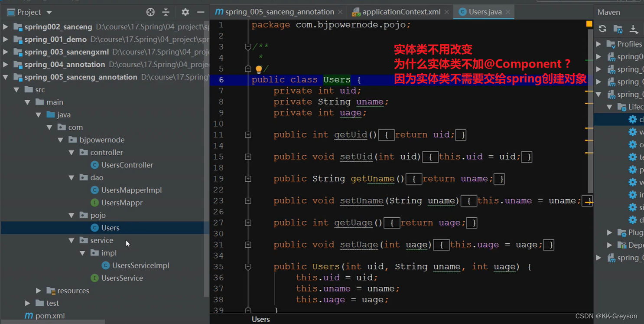Image resolution: width=644 pixels, height=324 pixels.
Task: Click the Maven download sources icon
Action: (x=634, y=29)
